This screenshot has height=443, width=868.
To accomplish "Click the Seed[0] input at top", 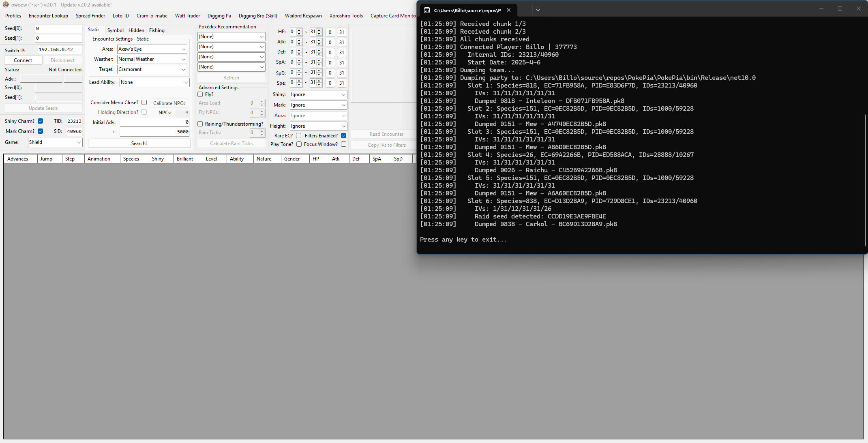I will coord(59,28).
